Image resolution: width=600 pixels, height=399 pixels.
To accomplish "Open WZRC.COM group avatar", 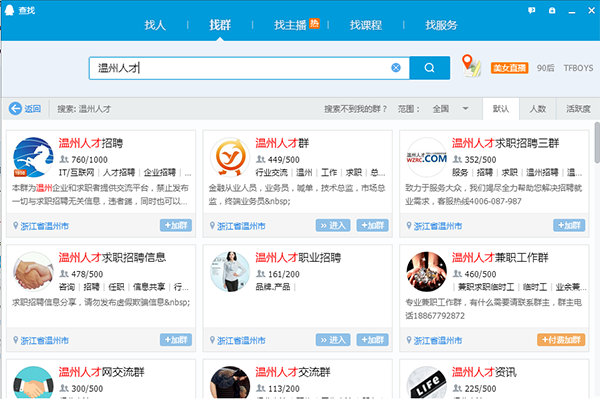I will point(427,157).
